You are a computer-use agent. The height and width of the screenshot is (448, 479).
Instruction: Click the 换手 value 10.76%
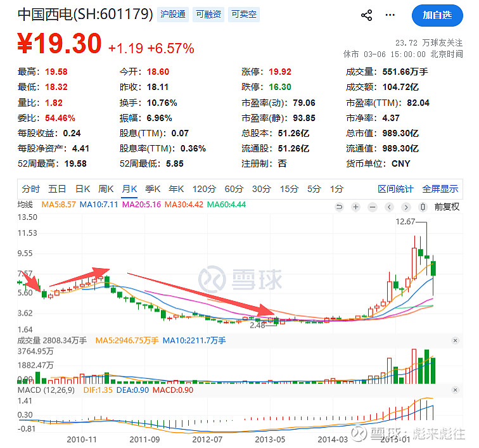162,103
